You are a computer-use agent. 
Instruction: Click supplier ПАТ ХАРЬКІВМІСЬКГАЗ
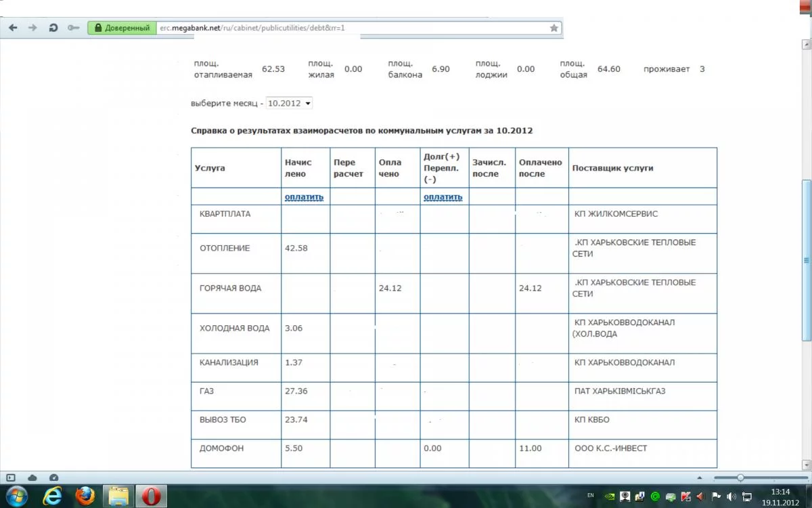click(620, 391)
